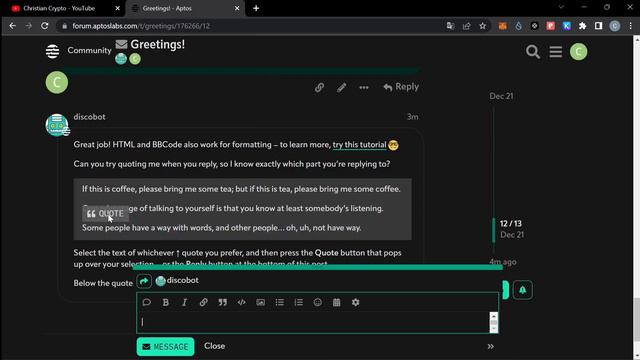Open browser Extensions puzzle icon

(x=582, y=26)
